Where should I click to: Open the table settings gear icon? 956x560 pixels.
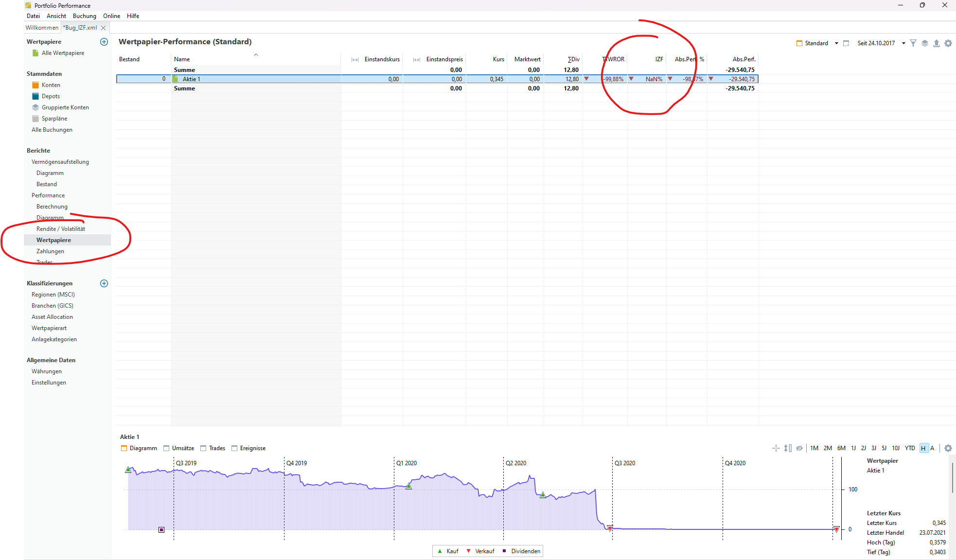pos(948,43)
